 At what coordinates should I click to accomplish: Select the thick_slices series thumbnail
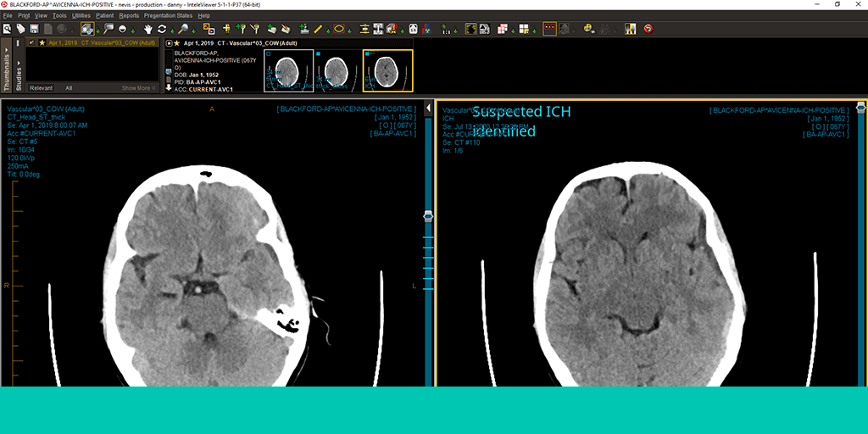(x=337, y=70)
